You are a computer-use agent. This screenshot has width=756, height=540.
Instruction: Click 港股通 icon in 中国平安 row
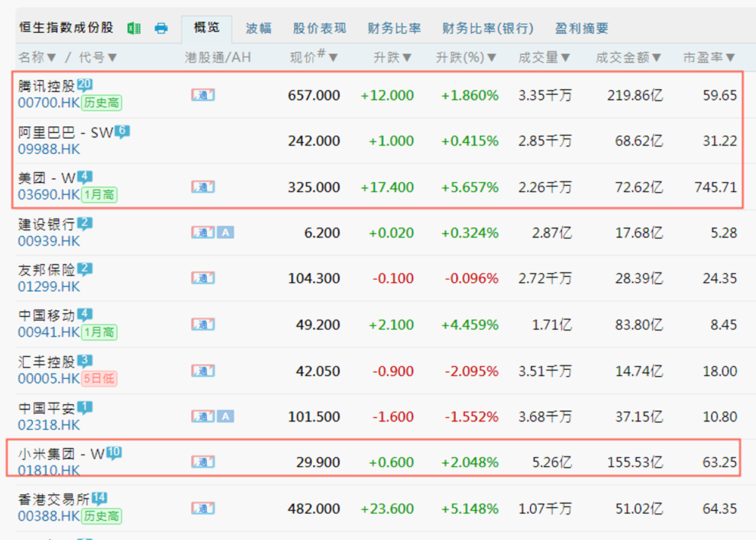(203, 416)
